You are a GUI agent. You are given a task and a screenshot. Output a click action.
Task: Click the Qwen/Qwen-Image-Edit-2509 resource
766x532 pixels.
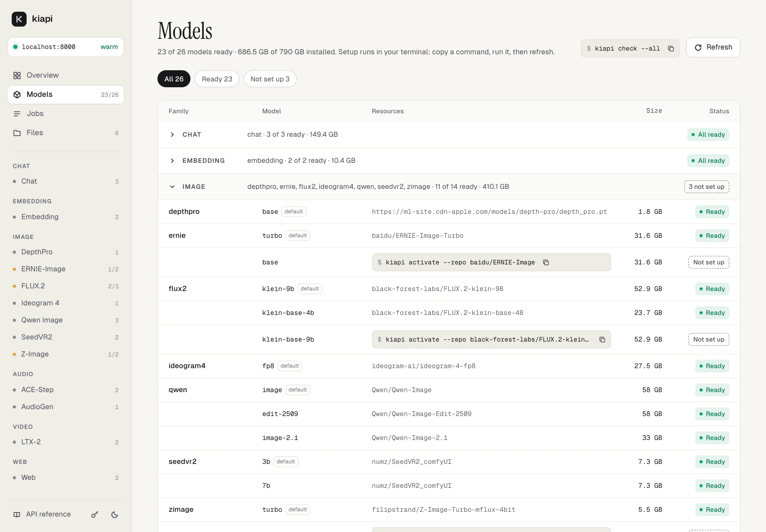(422, 414)
